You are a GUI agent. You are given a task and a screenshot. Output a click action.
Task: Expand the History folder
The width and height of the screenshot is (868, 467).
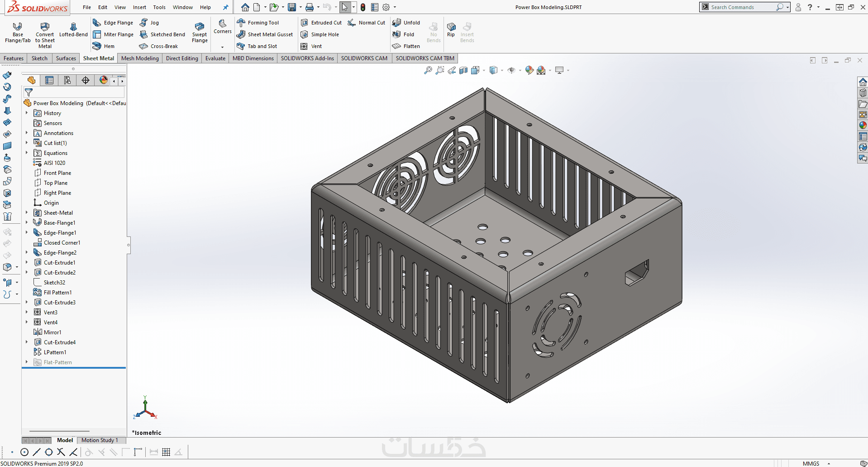[x=27, y=113]
